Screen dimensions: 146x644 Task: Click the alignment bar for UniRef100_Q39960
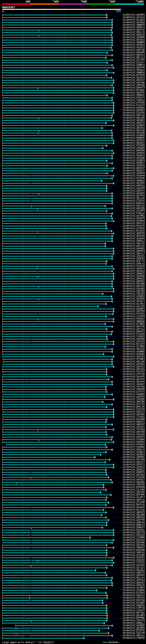point(53,354)
